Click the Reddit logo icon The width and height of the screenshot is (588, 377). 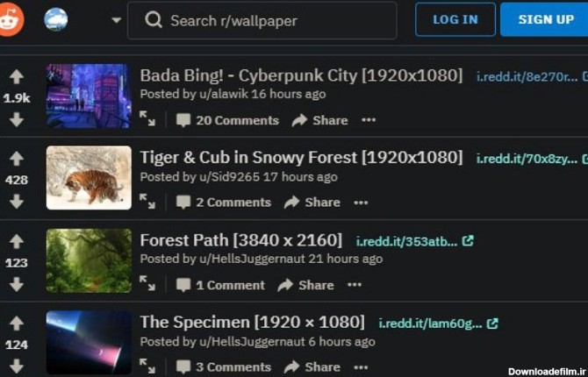[x=11, y=19]
